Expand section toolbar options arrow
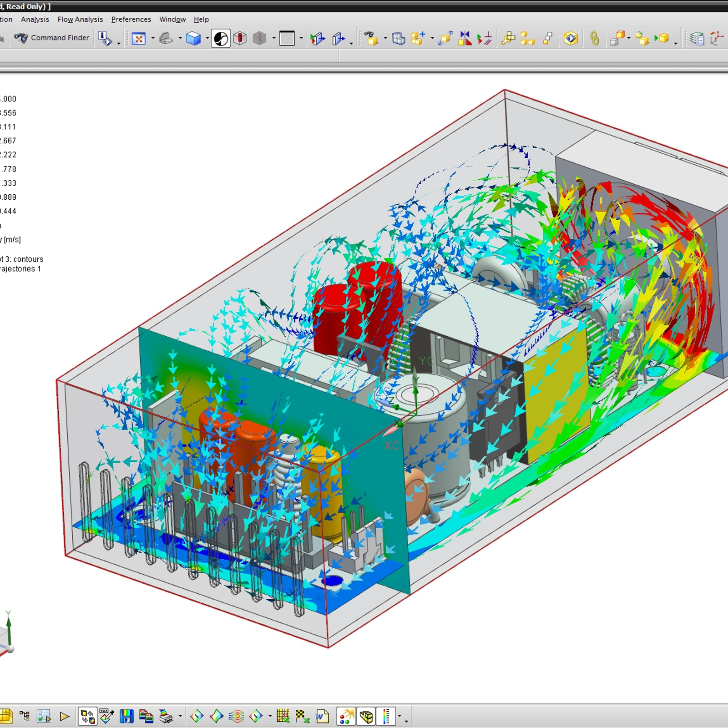 (x=352, y=43)
